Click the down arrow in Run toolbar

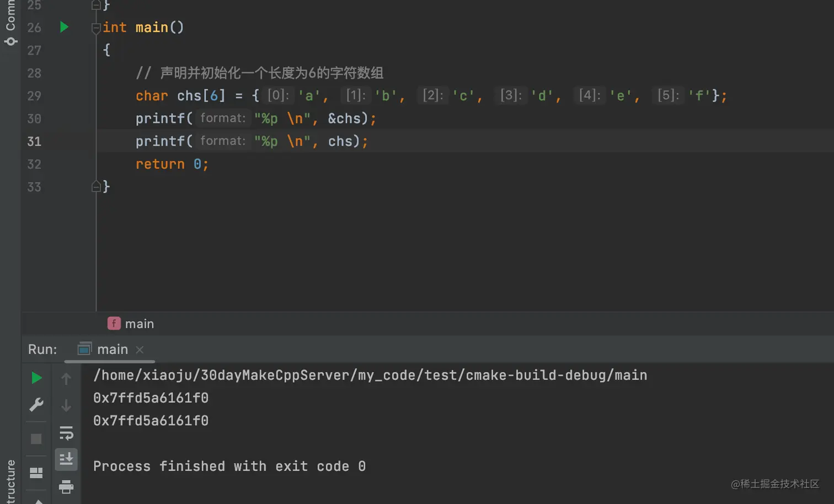(x=66, y=405)
